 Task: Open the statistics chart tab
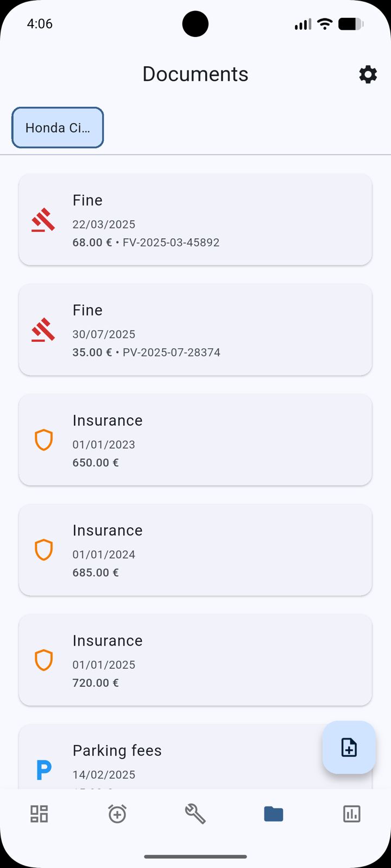point(352,814)
